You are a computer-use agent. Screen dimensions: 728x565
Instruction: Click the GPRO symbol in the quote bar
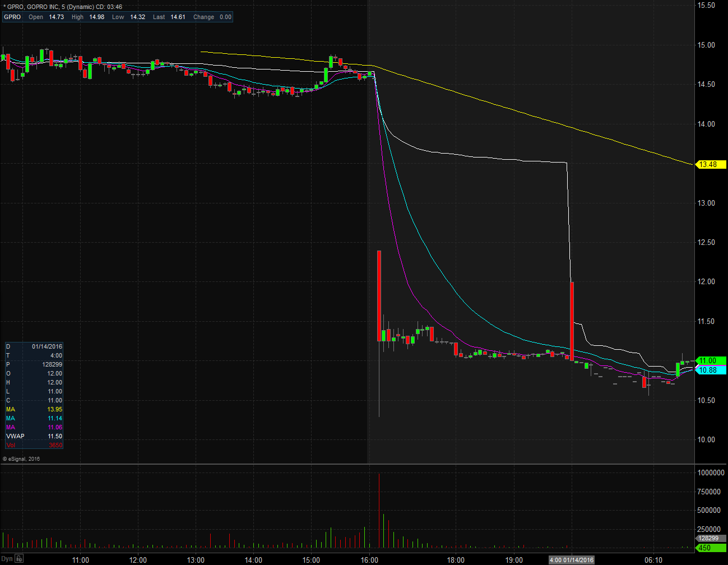(x=12, y=17)
